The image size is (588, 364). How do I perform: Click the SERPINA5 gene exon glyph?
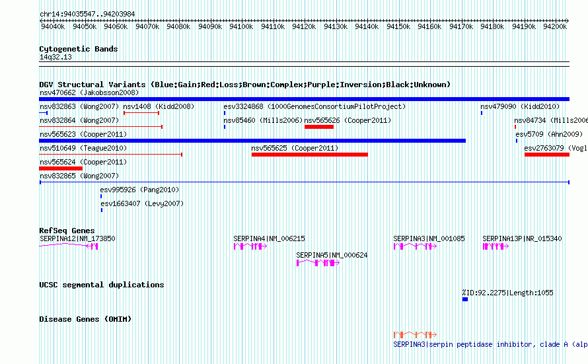pos(318,263)
